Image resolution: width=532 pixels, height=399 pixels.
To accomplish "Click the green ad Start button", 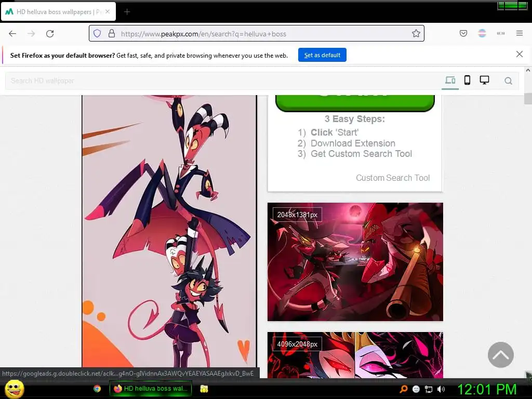I will (355, 103).
